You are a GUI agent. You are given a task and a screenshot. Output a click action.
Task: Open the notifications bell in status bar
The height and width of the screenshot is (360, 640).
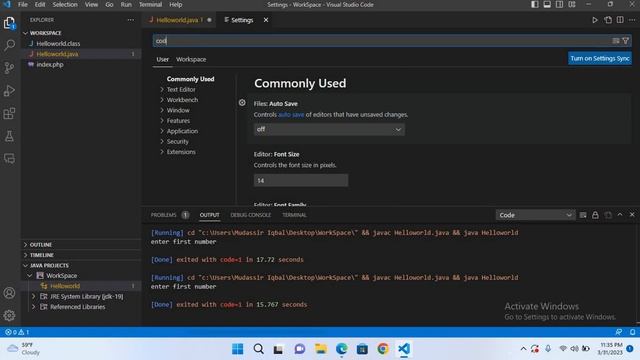[x=632, y=332]
